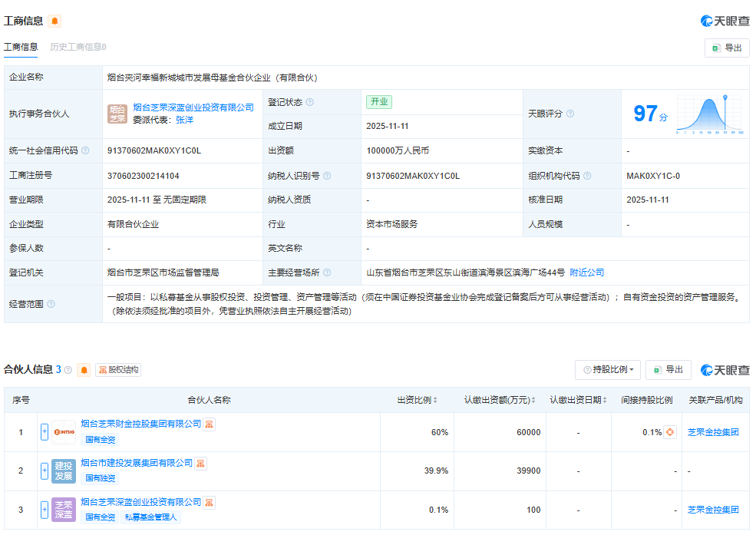Click the help icon next to 经营范围

tap(51, 304)
